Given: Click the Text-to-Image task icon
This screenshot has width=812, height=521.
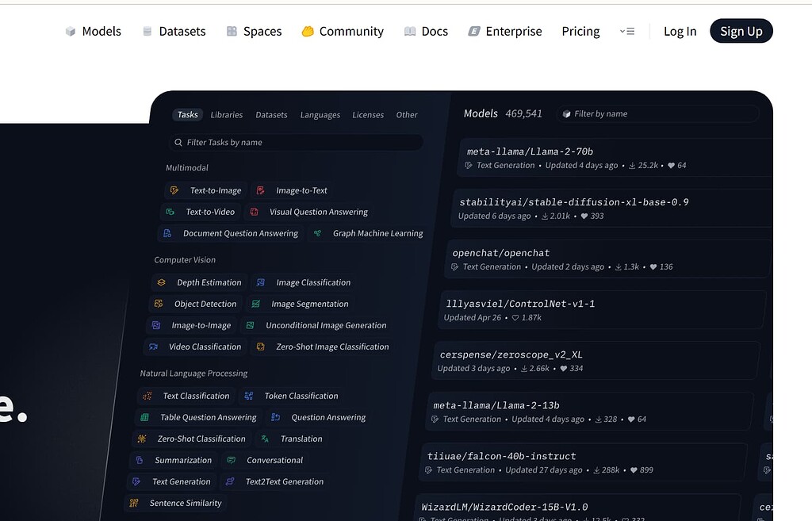Looking at the screenshot, I should [174, 190].
